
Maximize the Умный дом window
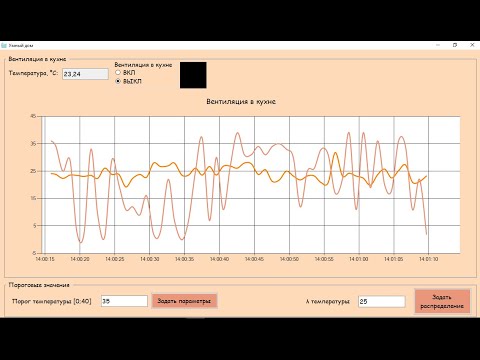455,45
